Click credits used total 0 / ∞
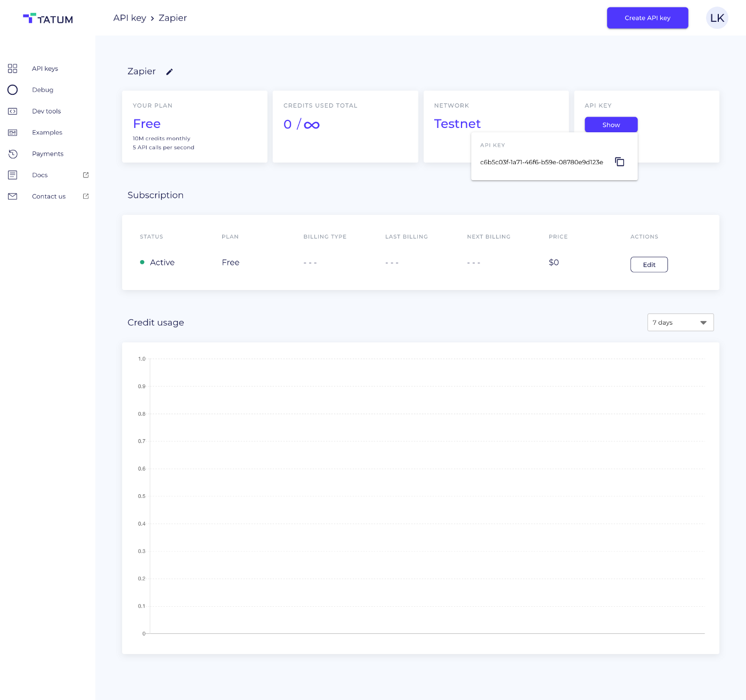746x700 pixels. tap(302, 124)
